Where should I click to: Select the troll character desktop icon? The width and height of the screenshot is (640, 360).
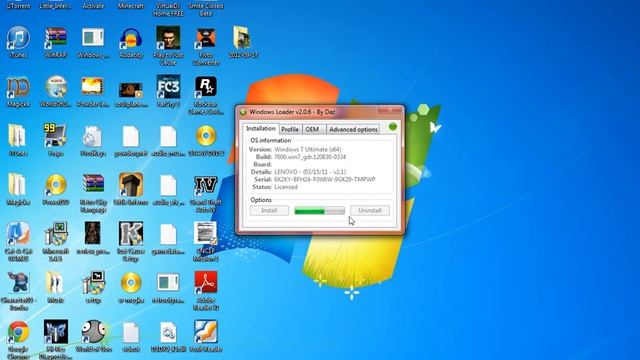[x=18, y=283]
